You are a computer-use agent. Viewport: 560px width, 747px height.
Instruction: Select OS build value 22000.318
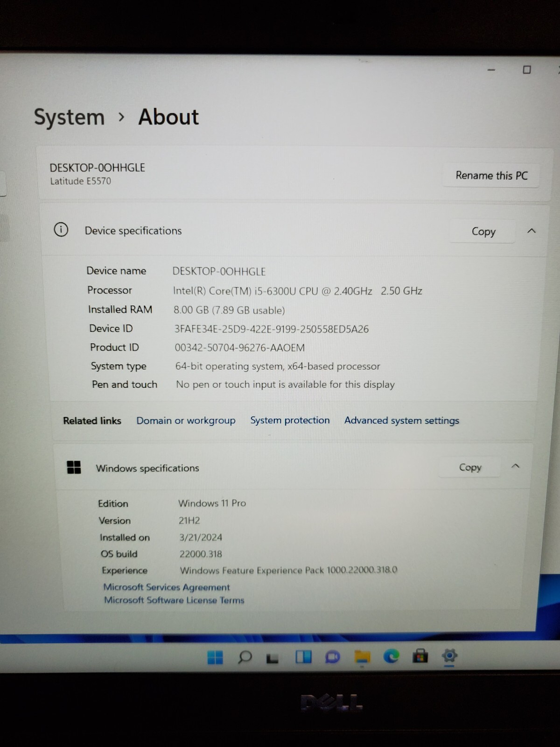pyautogui.click(x=201, y=554)
